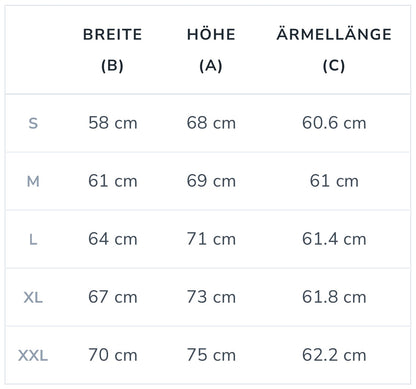Click the 73 cm height cell
Screen dimensions: 416x389
tap(211, 297)
